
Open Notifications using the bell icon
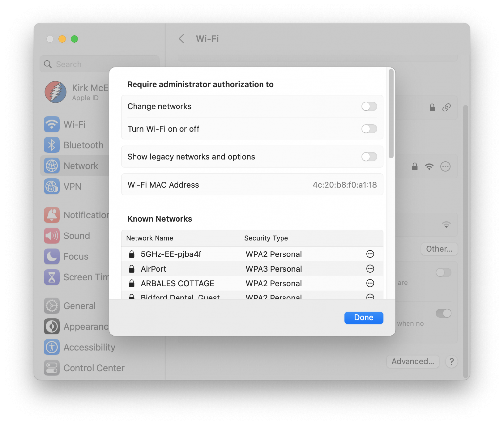click(52, 215)
